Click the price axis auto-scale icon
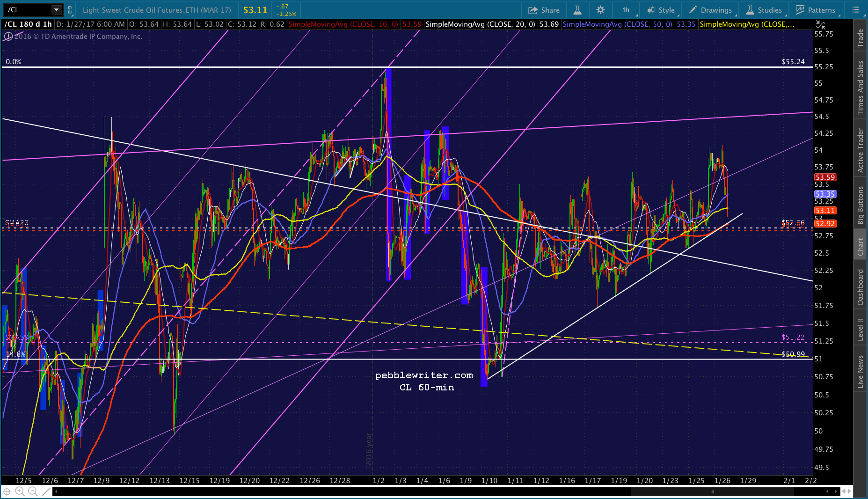Image resolution: width=868 pixels, height=499 pixels. pyautogui.click(x=820, y=25)
